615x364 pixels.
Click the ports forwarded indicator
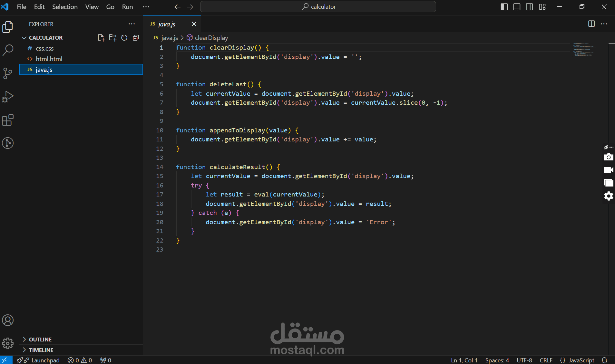[x=106, y=360]
